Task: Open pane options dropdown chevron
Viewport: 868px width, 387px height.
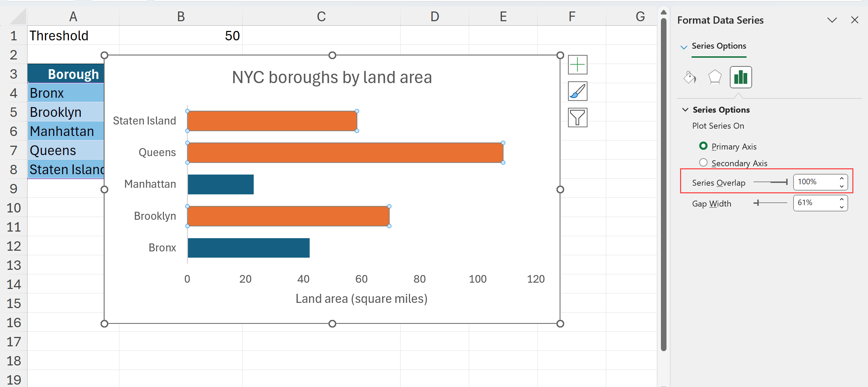Action: coord(832,20)
